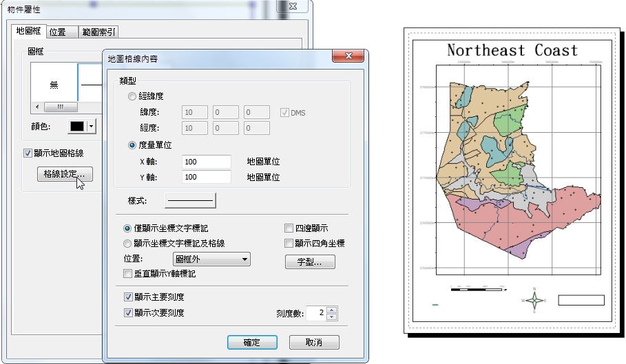Open the black frame color swatch
This screenshot has height=364, width=626.
[x=76, y=127]
